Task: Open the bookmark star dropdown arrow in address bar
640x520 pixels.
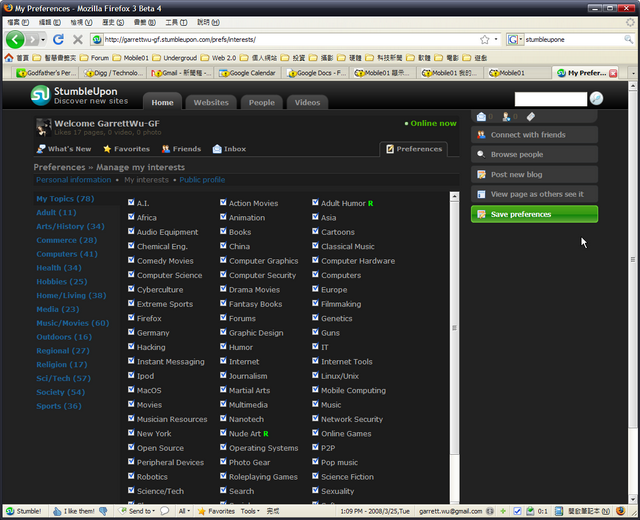Action: [x=496, y=40]
